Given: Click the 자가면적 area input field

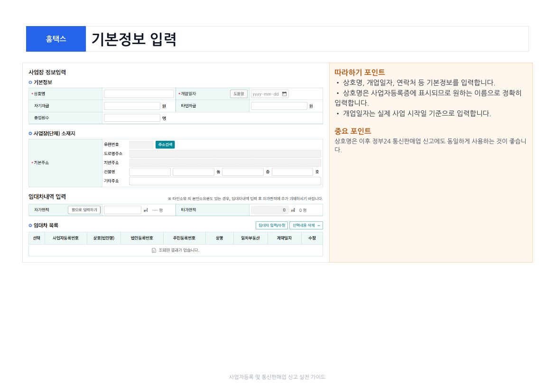Looking at the screenshot, I should [122, 210].
